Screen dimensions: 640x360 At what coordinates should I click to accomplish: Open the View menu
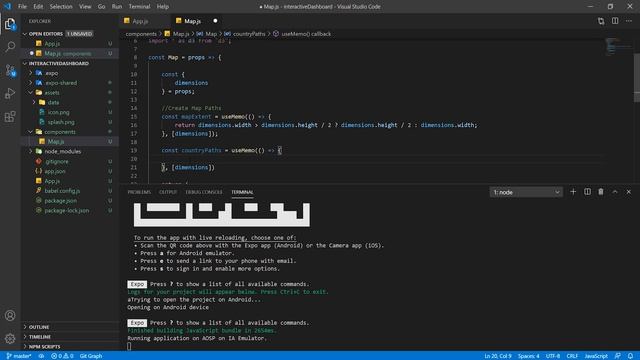tap(85, 7)
